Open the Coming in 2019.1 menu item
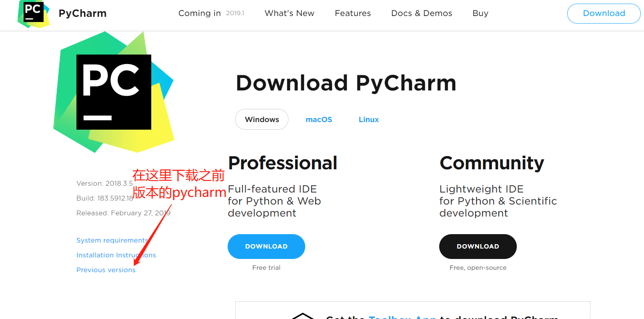Image resolution: width=644 pixels, height=319 pixels. pos(211,13)
